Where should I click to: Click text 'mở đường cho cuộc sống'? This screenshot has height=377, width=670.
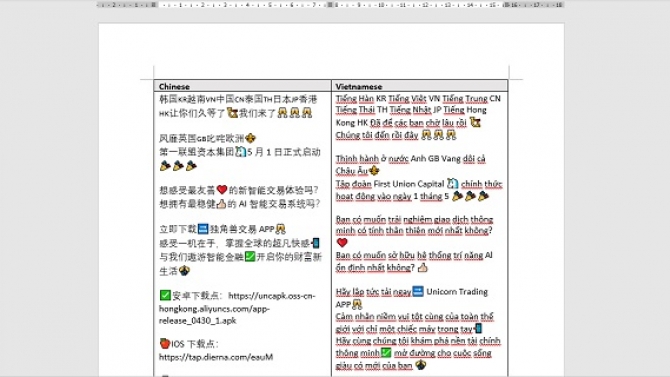click(443, 353)
